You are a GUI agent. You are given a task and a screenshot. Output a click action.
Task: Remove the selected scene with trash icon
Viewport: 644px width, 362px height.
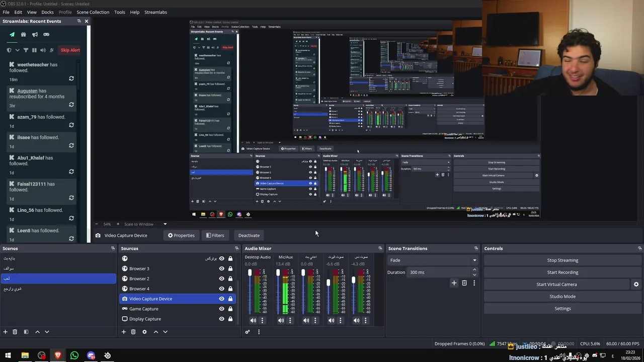tap(15, 332)
